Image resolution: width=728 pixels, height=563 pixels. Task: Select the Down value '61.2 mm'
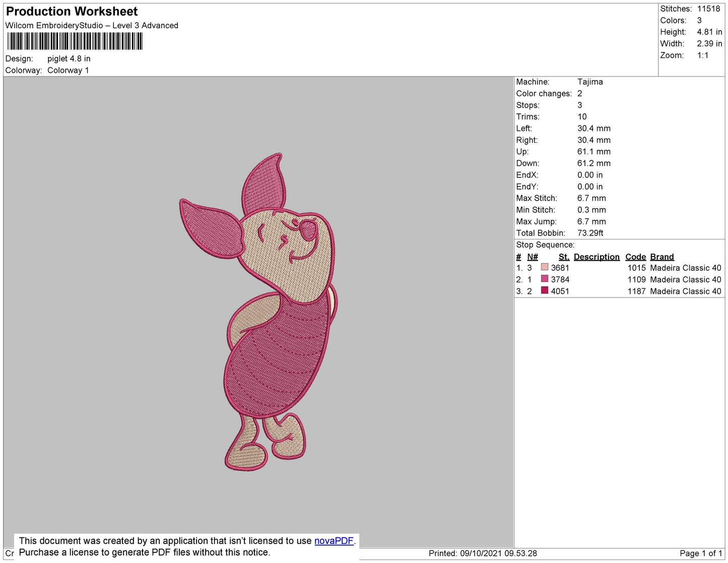(x=594, y=163)
